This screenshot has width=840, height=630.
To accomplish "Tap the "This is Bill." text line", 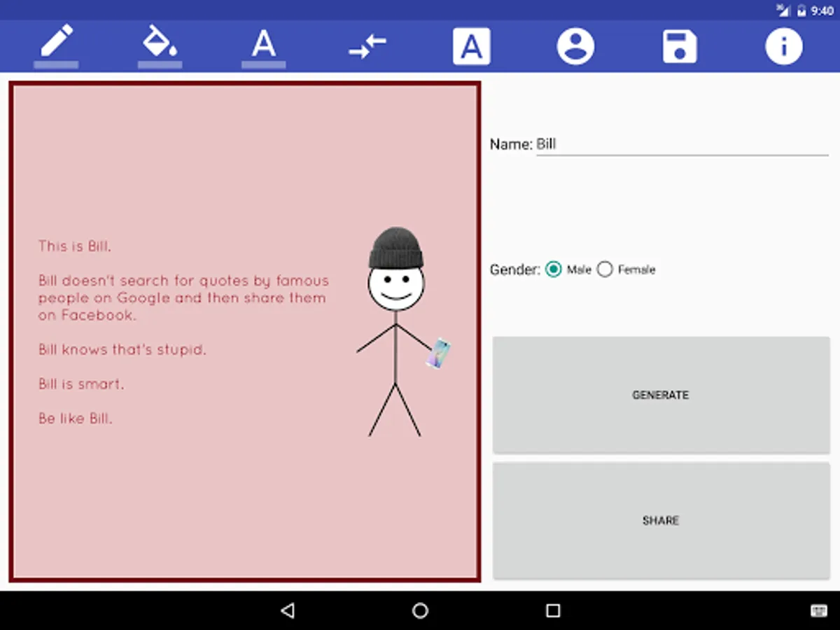I will click(x=75, y=246).
